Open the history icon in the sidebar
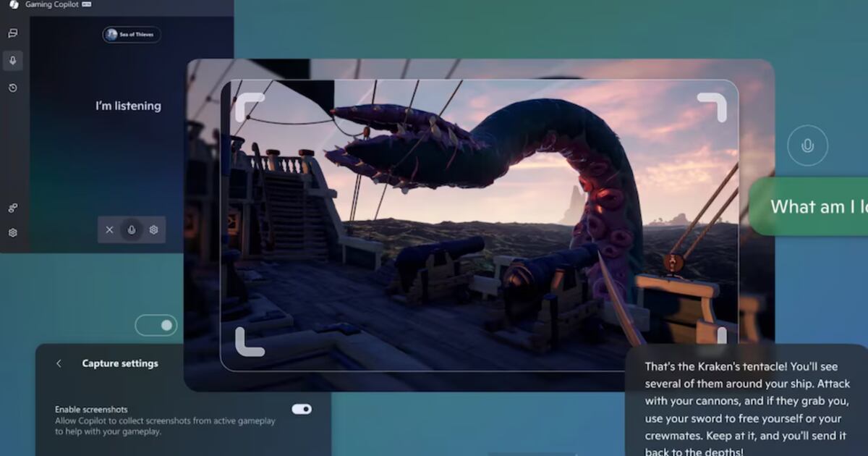Image resolution: width=868 pixels, height=456 pixels. click(x=12, y=88)
